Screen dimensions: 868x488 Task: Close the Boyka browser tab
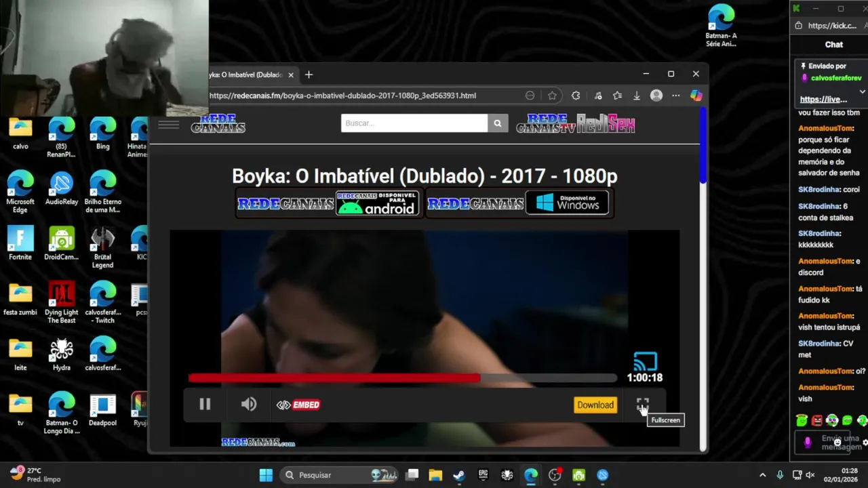click(291, 75)
